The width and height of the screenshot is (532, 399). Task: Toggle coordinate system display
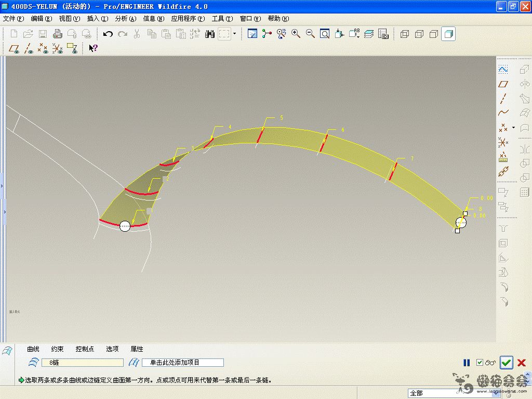[x=57, y=48]
